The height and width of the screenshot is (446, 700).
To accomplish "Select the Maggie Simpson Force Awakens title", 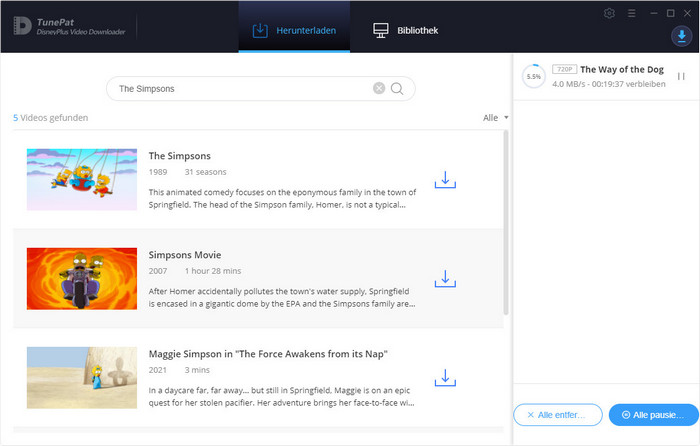I will pos(268,354).
